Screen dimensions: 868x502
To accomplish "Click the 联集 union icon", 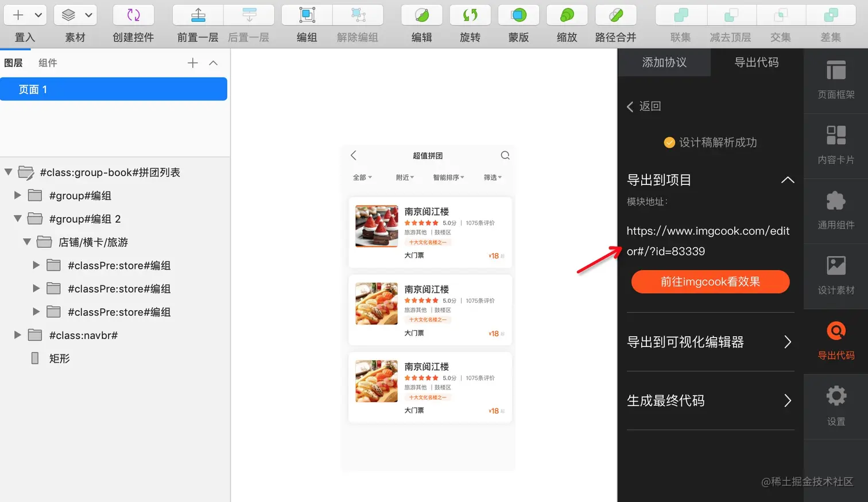I will [x=681, y=15].
